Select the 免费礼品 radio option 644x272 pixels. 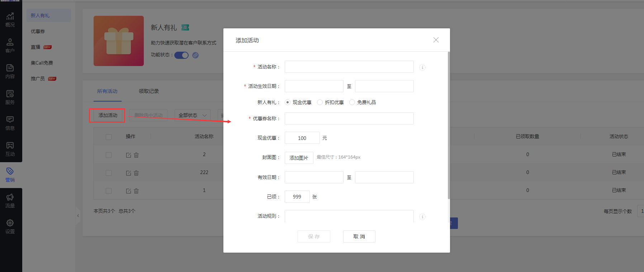click(352, 102)
